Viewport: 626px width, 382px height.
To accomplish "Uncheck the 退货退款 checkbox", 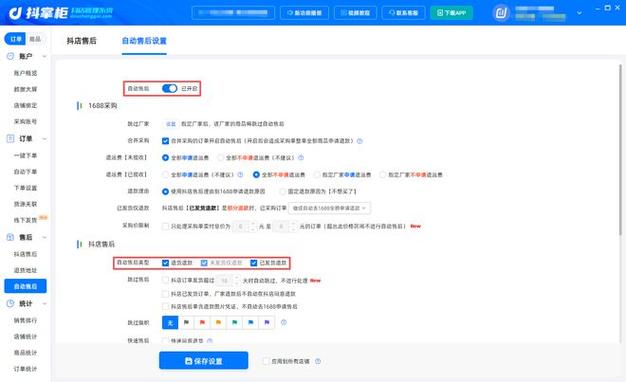I will [x=165, y=263].
